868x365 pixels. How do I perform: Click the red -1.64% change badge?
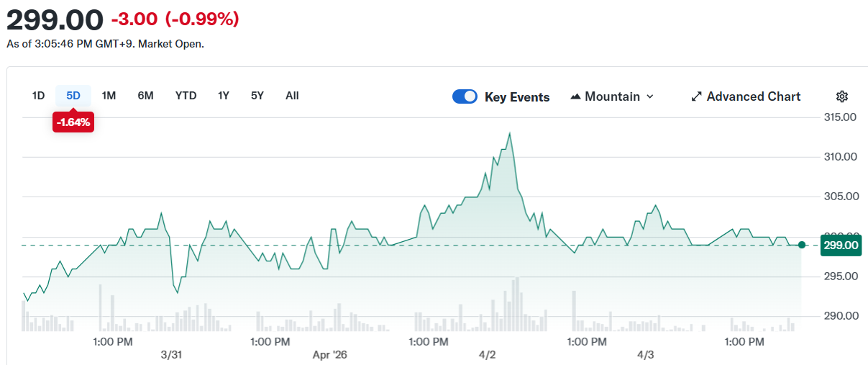(x=73, y=122)
